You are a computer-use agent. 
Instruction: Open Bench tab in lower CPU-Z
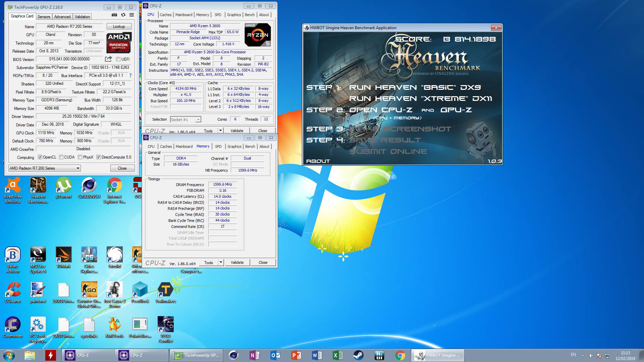[x=250, y=146]
